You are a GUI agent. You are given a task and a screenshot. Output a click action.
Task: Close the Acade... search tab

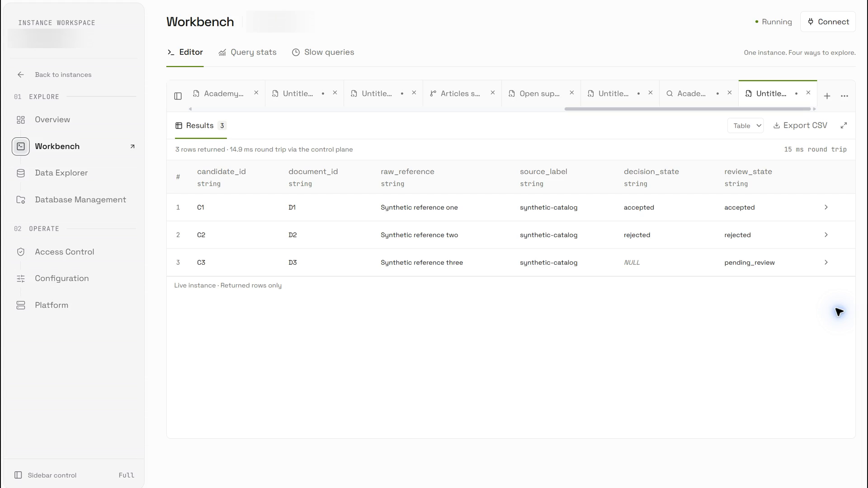click(729, 93)
